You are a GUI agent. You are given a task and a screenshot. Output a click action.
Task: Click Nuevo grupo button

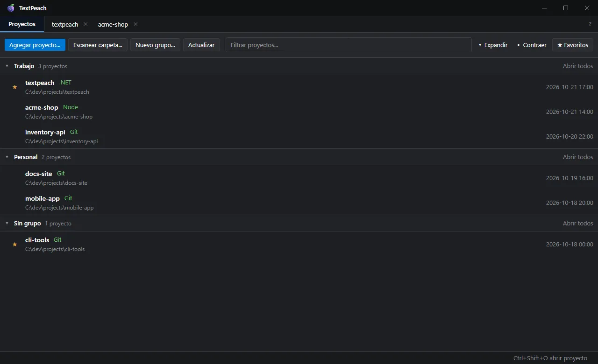point(155,45)
